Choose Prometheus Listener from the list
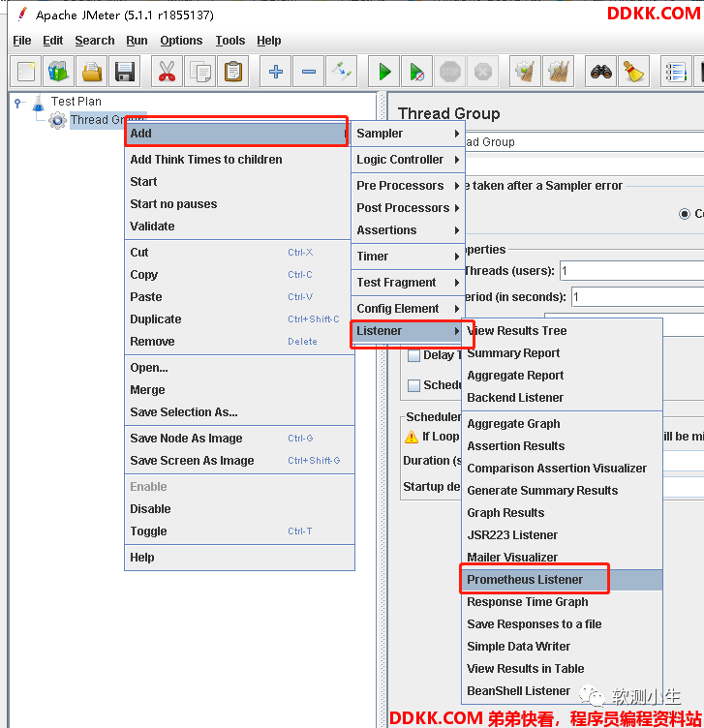Screen dimensions: 704x728 pyautogui.click(x=562, y=580)
